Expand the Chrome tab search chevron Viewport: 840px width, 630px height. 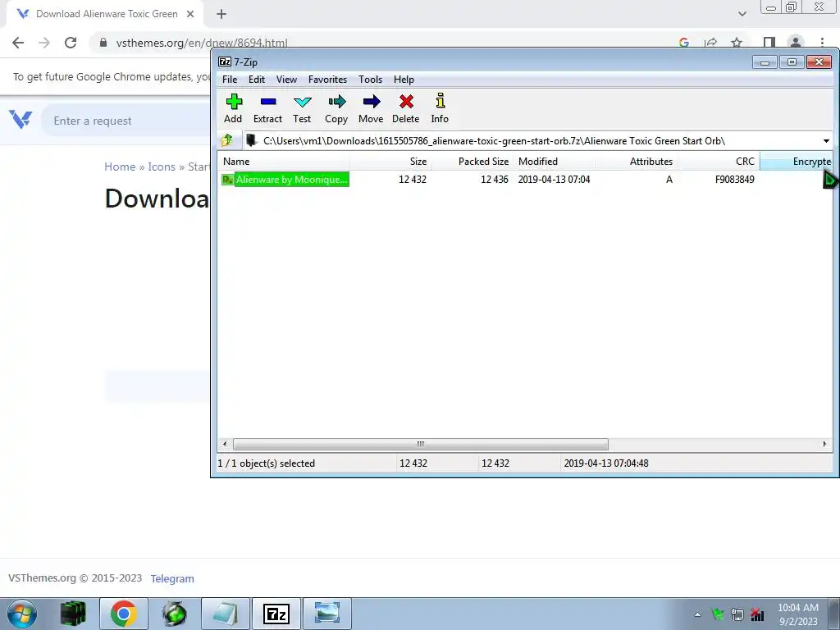[x=742, y=15]
